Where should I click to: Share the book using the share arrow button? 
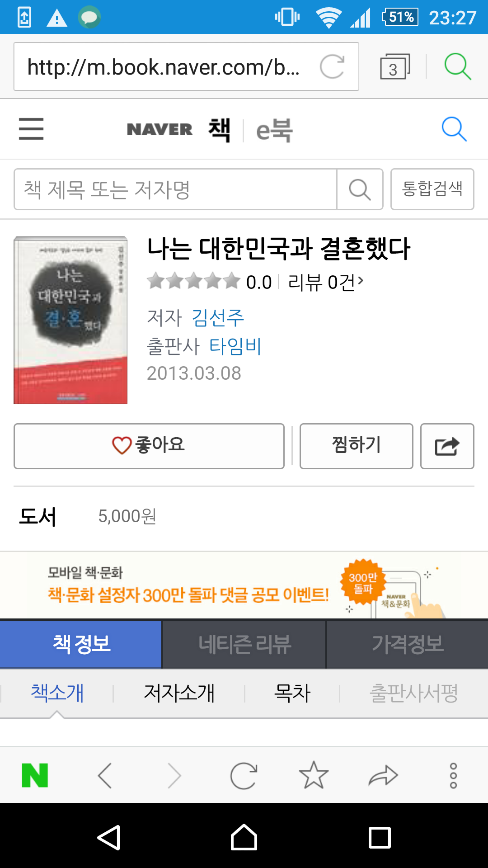click(x=447, y=446)
